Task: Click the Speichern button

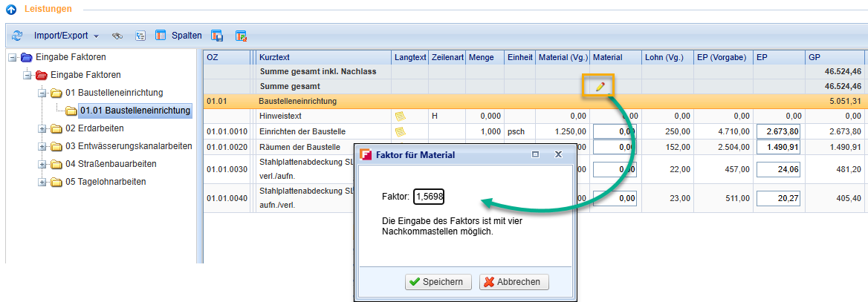Action: pos(438,282)
